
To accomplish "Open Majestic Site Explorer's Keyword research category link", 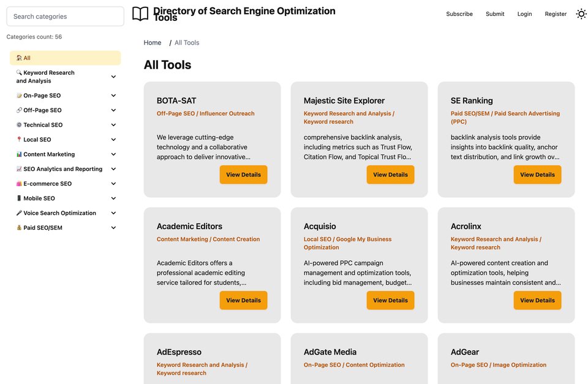I will coord(349,118).
